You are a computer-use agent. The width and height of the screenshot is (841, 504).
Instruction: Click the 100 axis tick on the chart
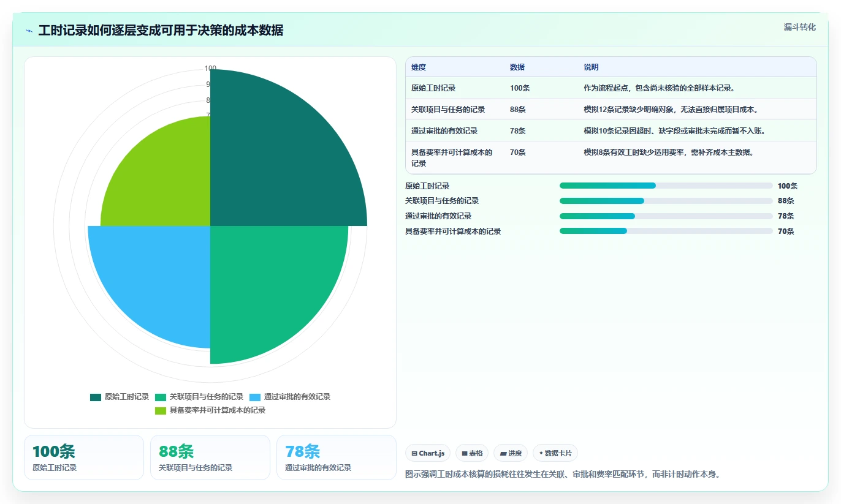tap(210, 69)
